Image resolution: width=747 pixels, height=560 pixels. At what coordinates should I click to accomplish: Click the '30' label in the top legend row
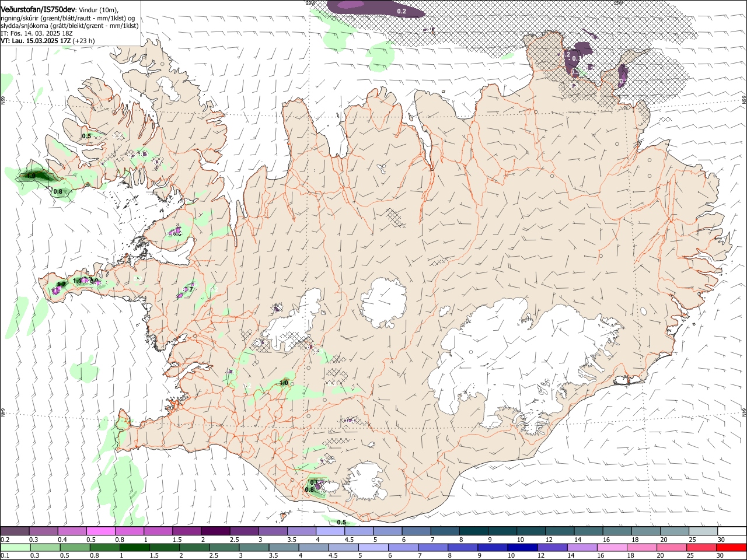tap(721, 540)
